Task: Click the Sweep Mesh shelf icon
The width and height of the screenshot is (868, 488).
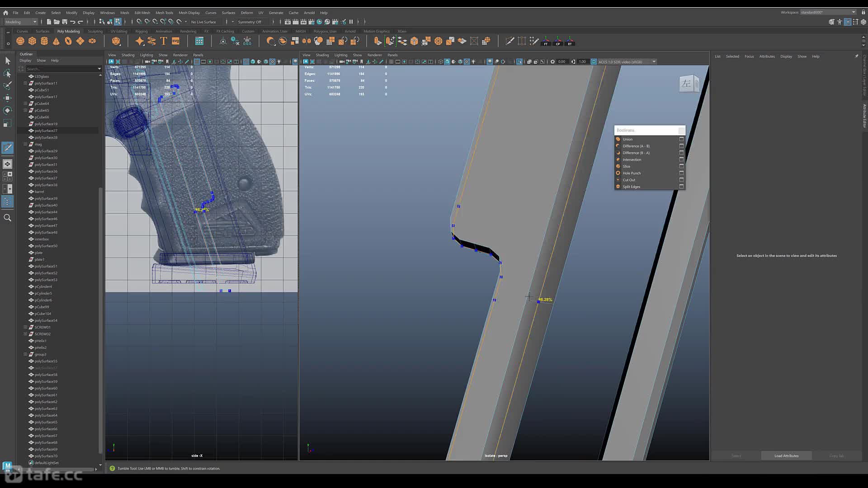Action: (x=151, y=41)
